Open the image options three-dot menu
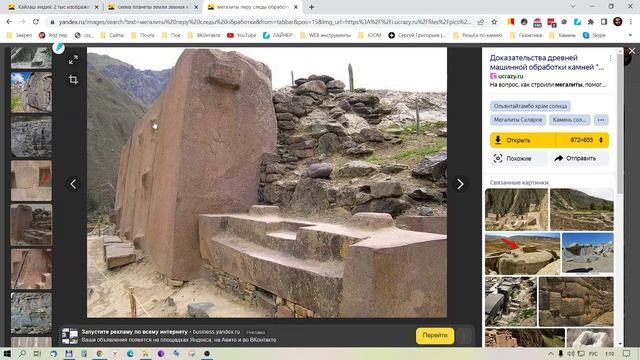The image size is (640, 360). click(x=611, y=58)
